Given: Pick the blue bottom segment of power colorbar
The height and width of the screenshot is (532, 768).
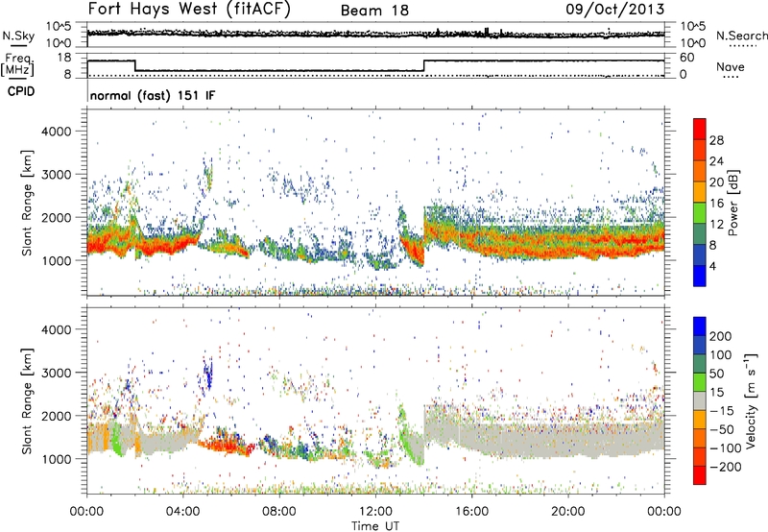Looking at the screenshot, I should click(x=700, y=276).
